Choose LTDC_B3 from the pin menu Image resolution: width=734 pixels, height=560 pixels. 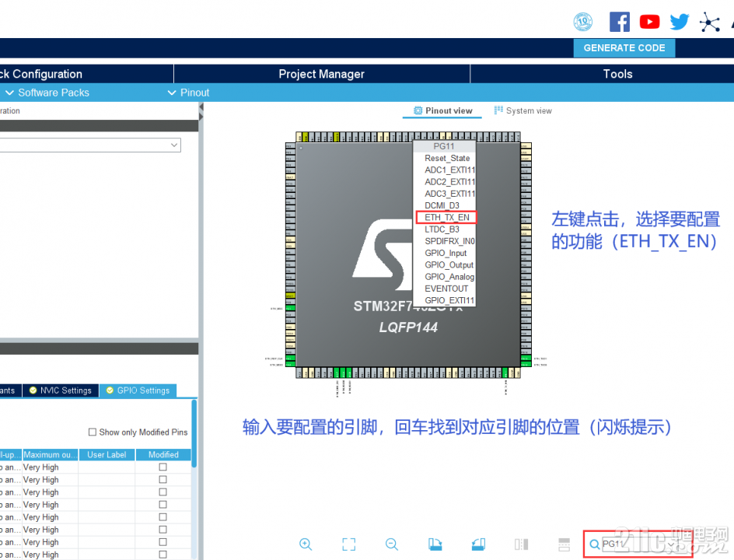pyautogui.click(x=444, y=229)
